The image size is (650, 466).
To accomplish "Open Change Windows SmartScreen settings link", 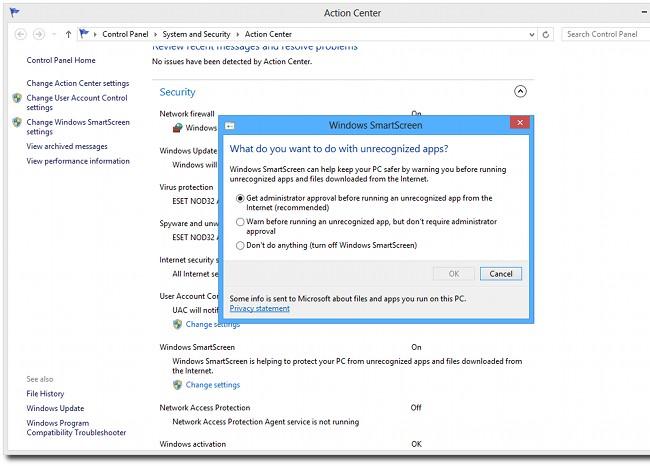I will point(78,127).
